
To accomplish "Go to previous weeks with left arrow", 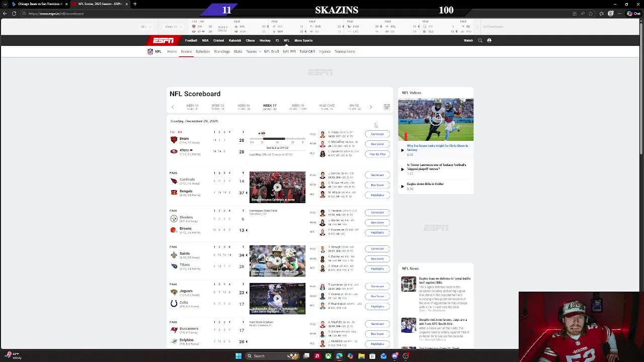I will (x=173, y=107).
